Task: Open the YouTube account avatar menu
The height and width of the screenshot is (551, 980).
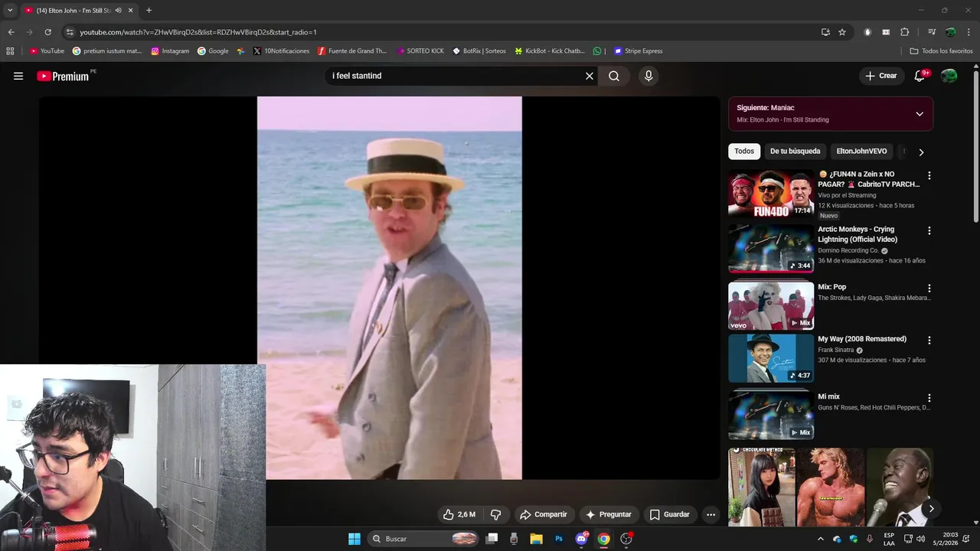Action: [x=949, y=76]
